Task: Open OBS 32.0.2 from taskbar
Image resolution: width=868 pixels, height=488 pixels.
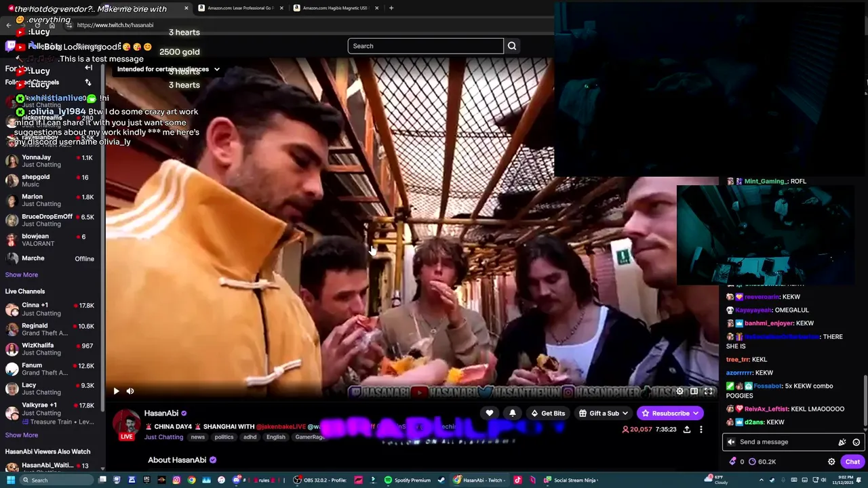Action: [x=322, y=480]
